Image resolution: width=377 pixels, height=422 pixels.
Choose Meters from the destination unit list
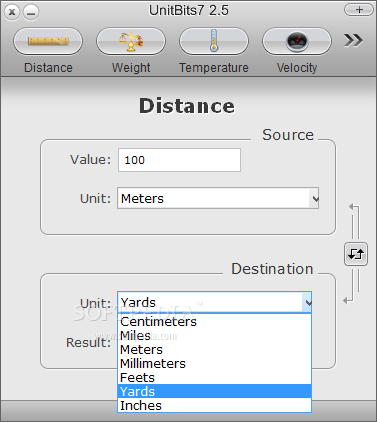coord(214,350)
